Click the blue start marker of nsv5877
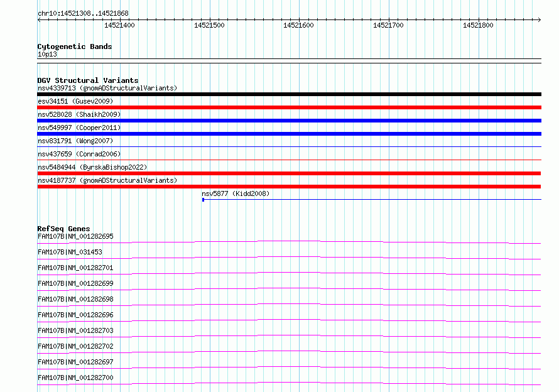This screenshot has height=392, width=559. [x=204, y=200]
